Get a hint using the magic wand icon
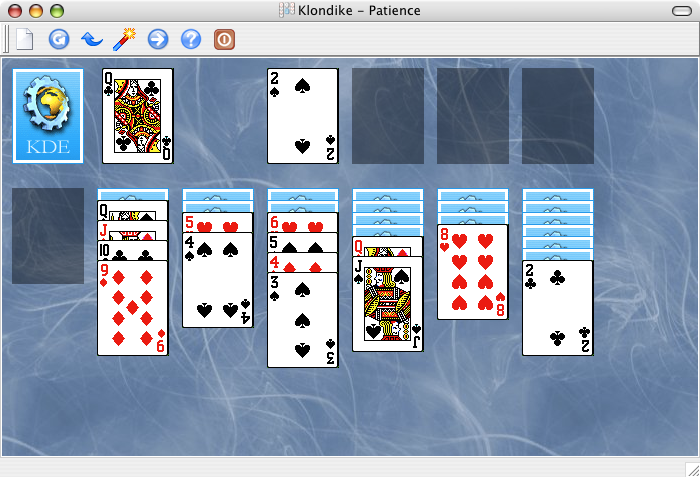 point(125,39)
